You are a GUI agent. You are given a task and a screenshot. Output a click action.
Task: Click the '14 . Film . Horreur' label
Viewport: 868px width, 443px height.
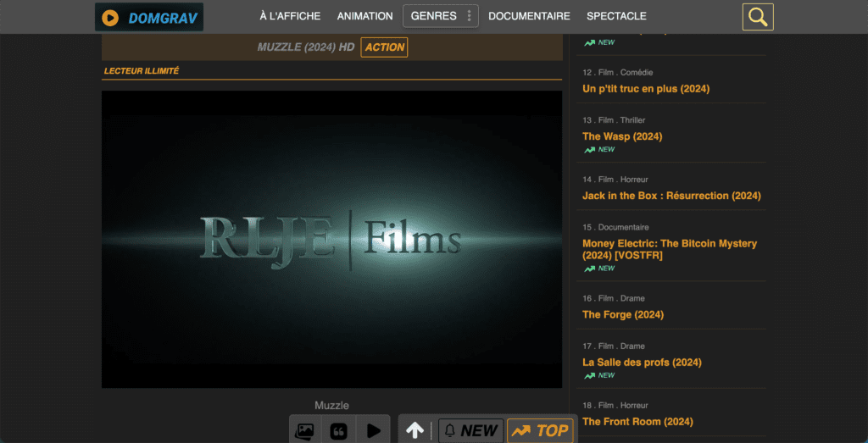tap(615, 180)
